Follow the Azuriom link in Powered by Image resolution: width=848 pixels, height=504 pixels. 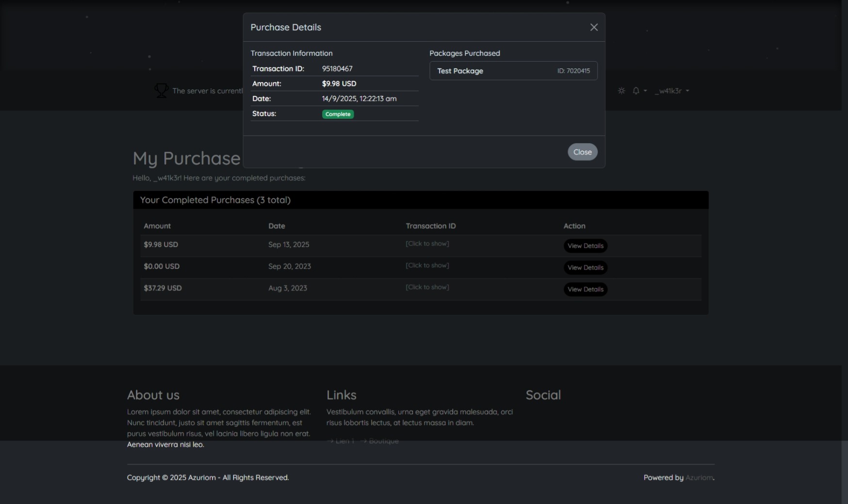699,478
